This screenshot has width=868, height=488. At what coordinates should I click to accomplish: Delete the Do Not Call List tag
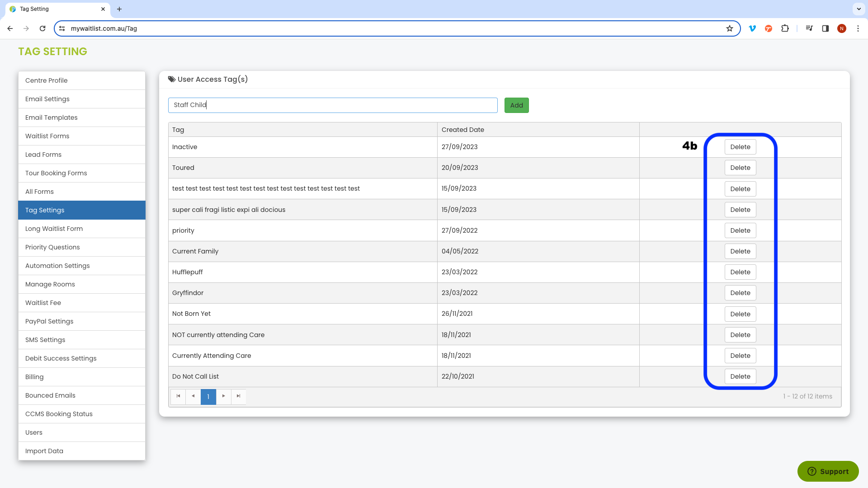pyautogui.click(x=740, y=376)
